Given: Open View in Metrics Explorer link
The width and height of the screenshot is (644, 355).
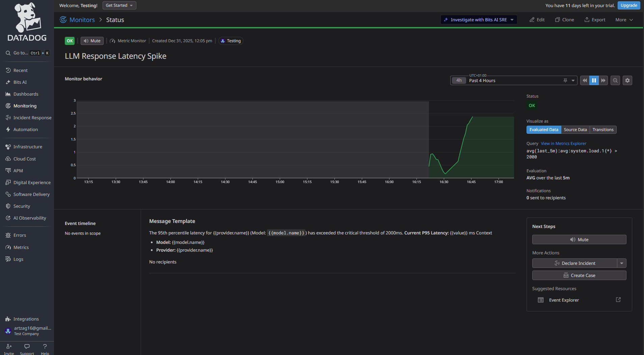Looking at the screenshot, I should coord(563,144).
